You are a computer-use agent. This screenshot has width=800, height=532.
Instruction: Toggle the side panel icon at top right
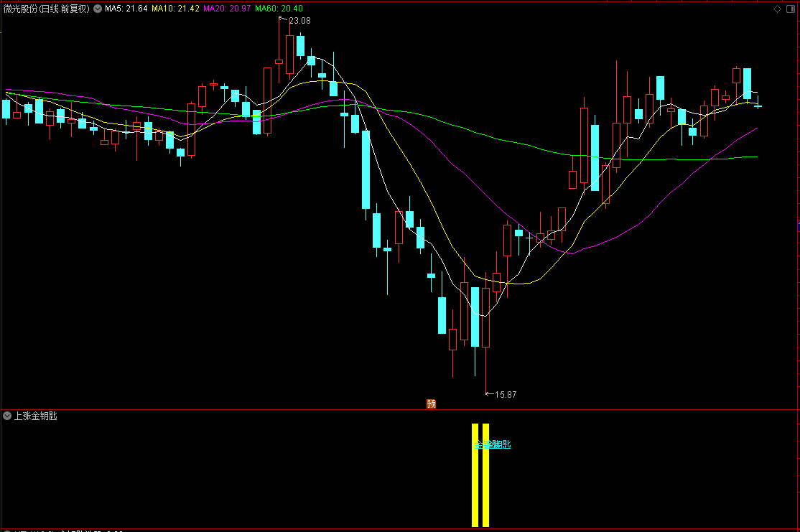point(791,9)
